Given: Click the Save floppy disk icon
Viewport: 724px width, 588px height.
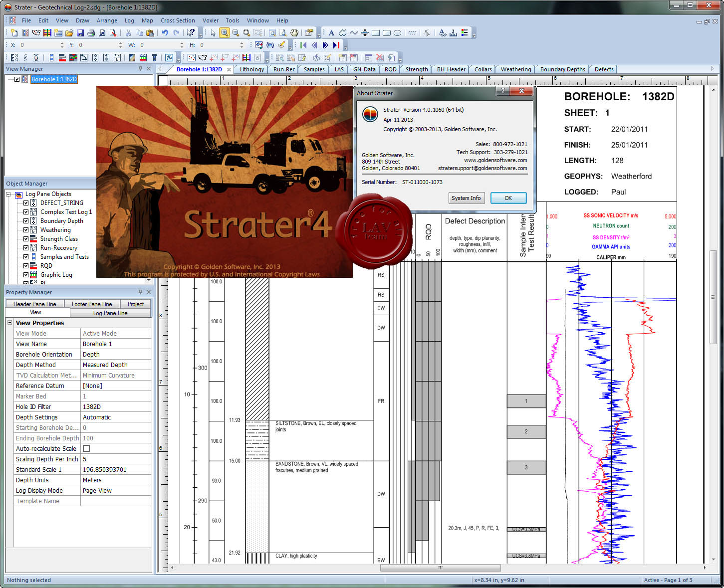Looking at the screenshot, I should [80, 33].
